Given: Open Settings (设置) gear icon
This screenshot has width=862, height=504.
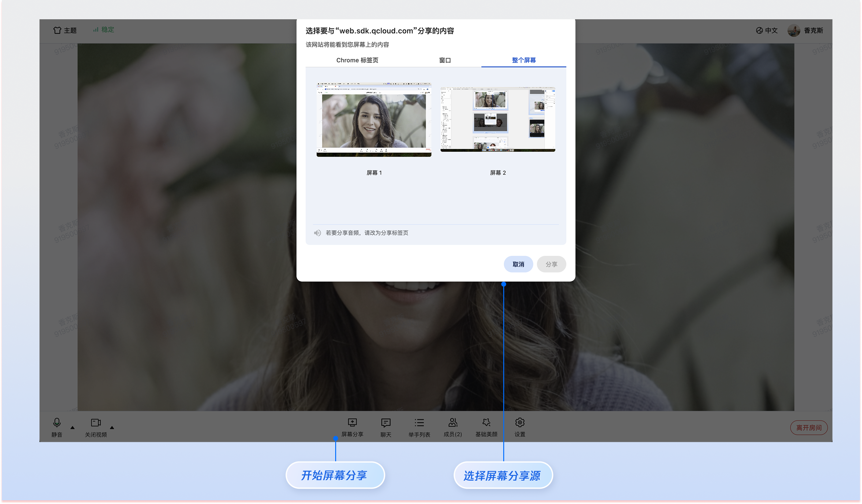Looking at the screenshot, I should point(519,423).
